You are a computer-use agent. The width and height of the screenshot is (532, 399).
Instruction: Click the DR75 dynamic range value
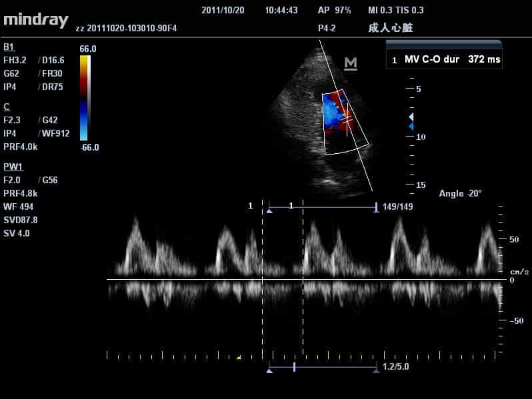coord(52,87)
